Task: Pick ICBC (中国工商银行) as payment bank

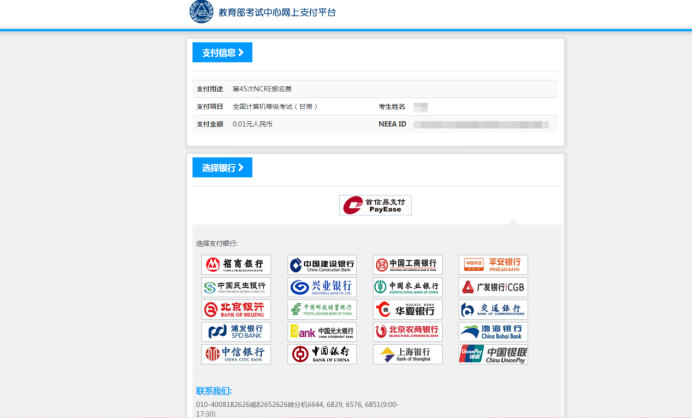Action: [x=407, y=265]
